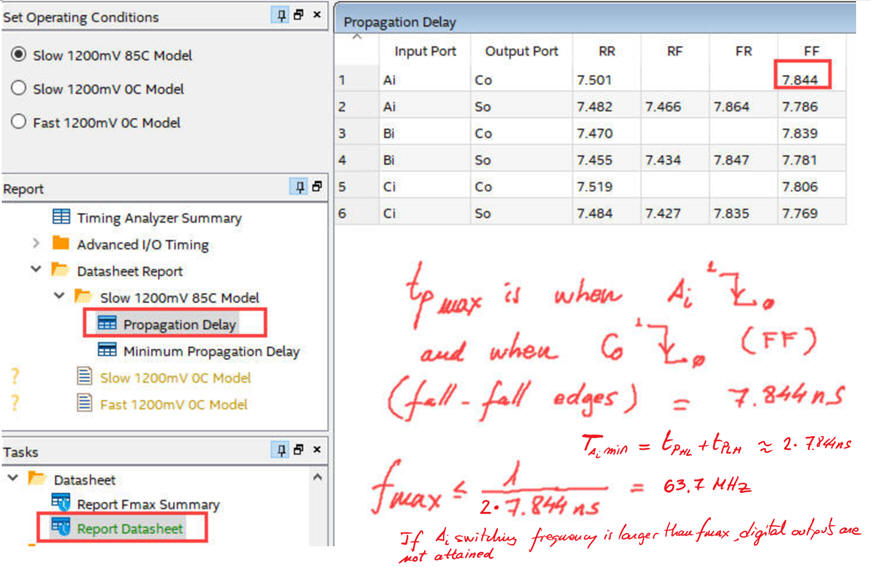Select Slow 1200mV 85C Model radio button
This screenshot has width=871, height=567.
[18, 55]
